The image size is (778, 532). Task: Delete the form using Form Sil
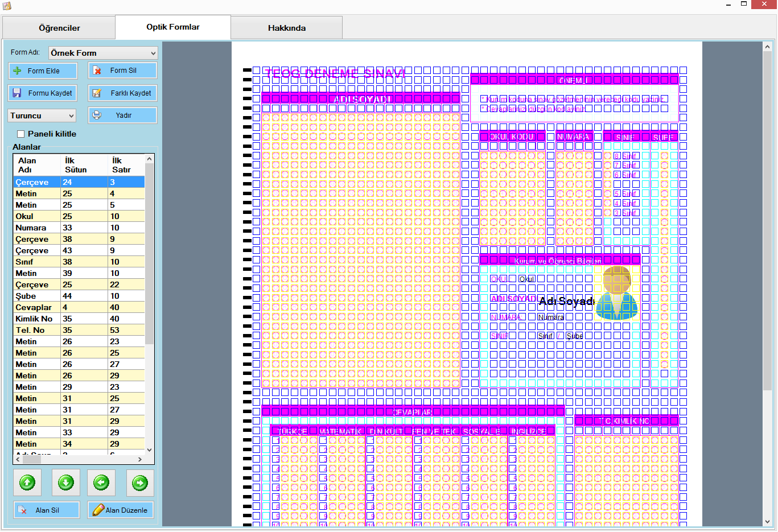[122, 71]
